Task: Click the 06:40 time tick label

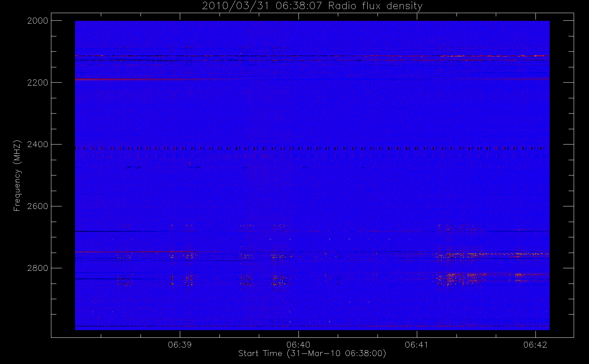Action: coord(298,345)
